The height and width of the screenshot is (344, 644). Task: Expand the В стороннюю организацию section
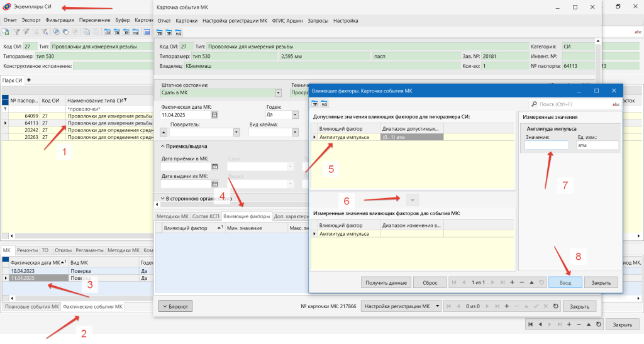click(163, 198)
